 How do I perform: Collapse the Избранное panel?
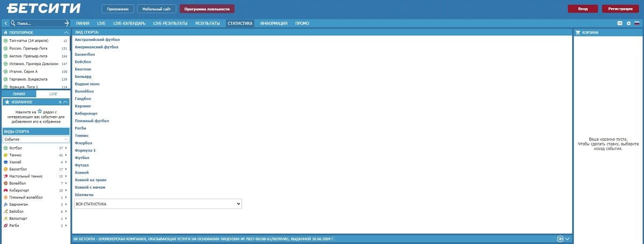point(65,102)
